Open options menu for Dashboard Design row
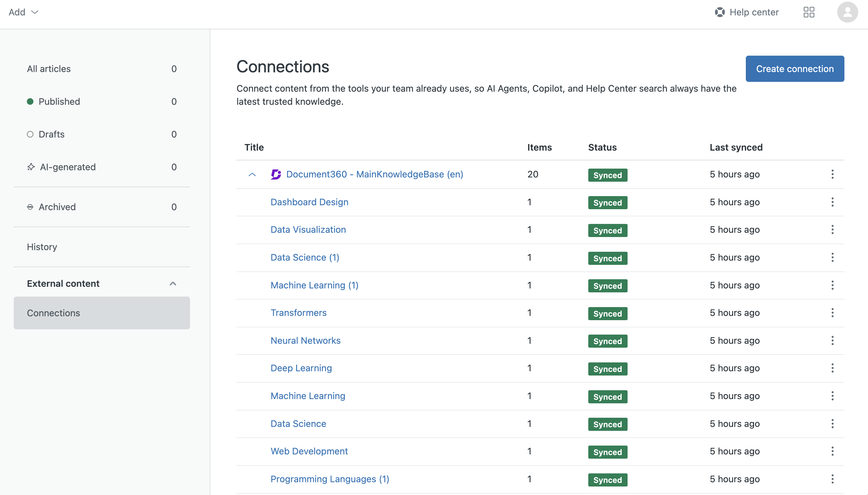868x495 pixels. coord(832,202)
